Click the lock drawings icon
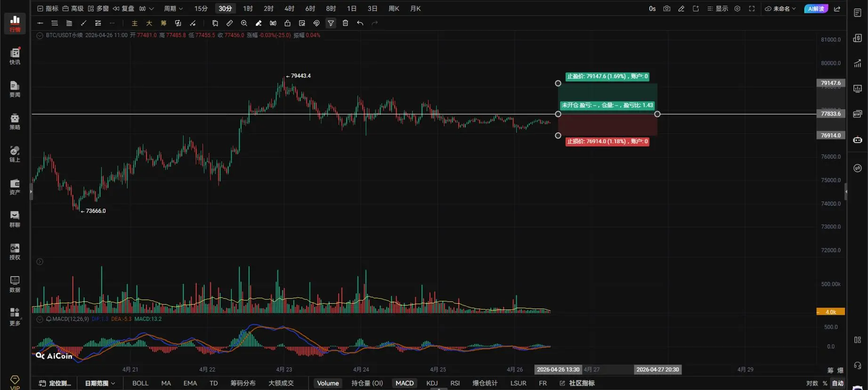 [x=287, y=23]
